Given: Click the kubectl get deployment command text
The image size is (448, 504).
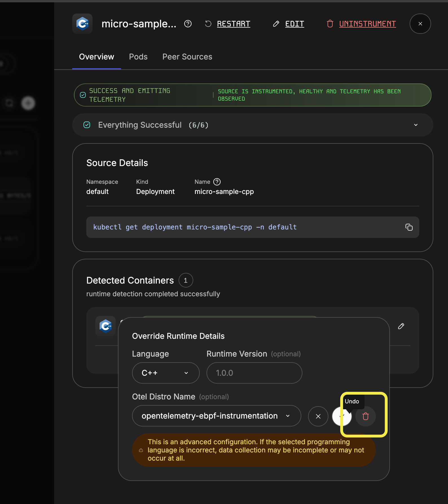Looking at the screenshot, I should point(195,227).
